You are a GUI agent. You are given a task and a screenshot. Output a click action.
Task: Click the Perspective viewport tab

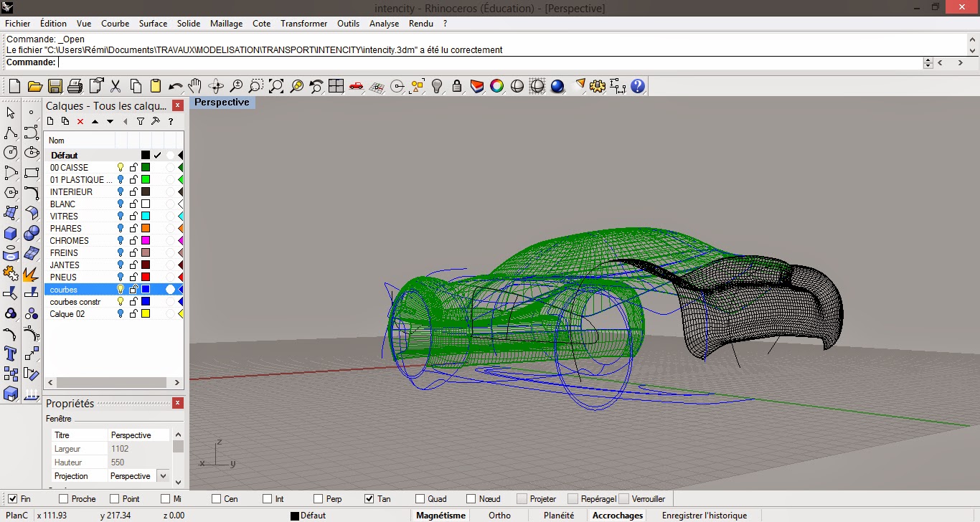tap(222, 103)
